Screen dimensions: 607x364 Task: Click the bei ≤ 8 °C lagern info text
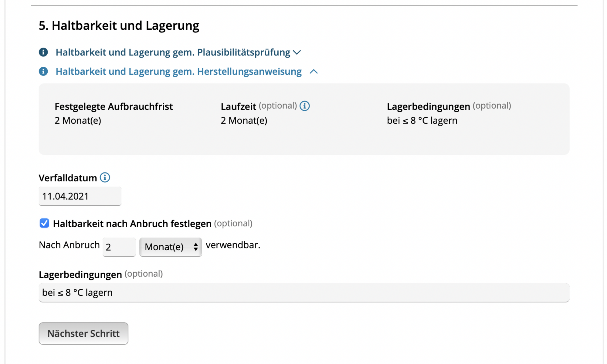422,120
